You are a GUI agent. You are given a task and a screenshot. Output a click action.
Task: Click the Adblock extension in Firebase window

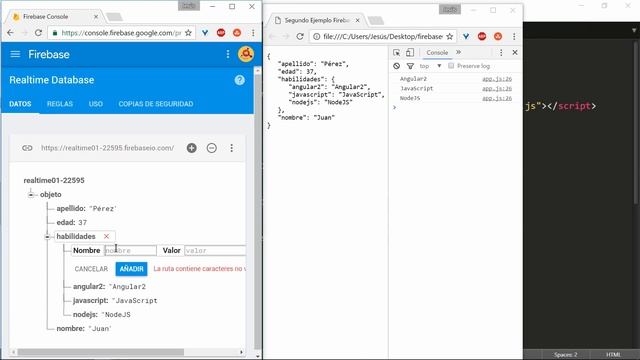click(x=221, y=33)
